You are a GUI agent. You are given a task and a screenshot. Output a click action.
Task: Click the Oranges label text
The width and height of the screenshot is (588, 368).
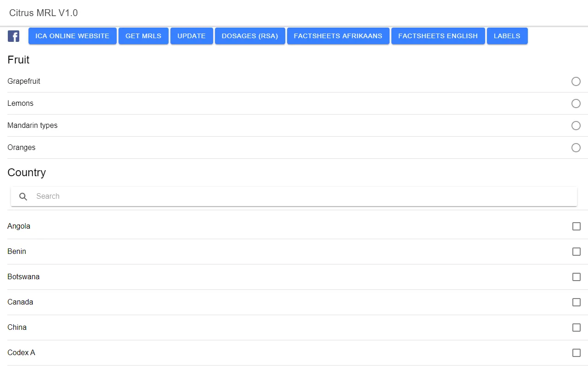point(22,147)
